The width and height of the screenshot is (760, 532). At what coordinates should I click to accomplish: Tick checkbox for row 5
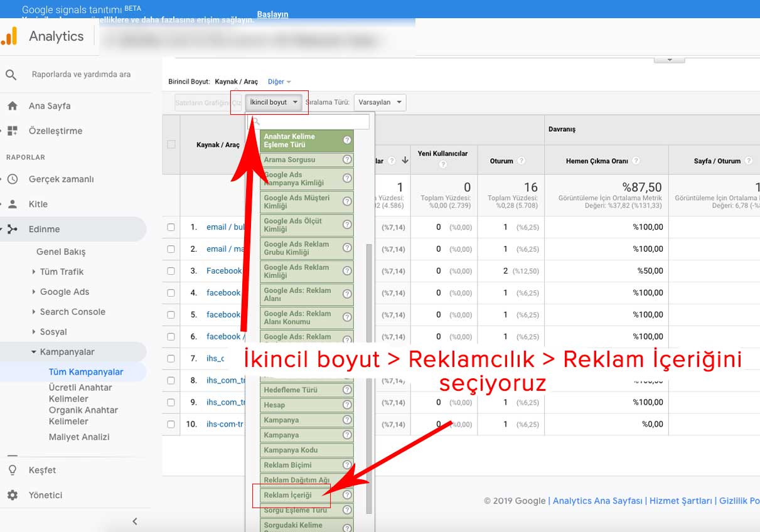(x=171, y=315)
